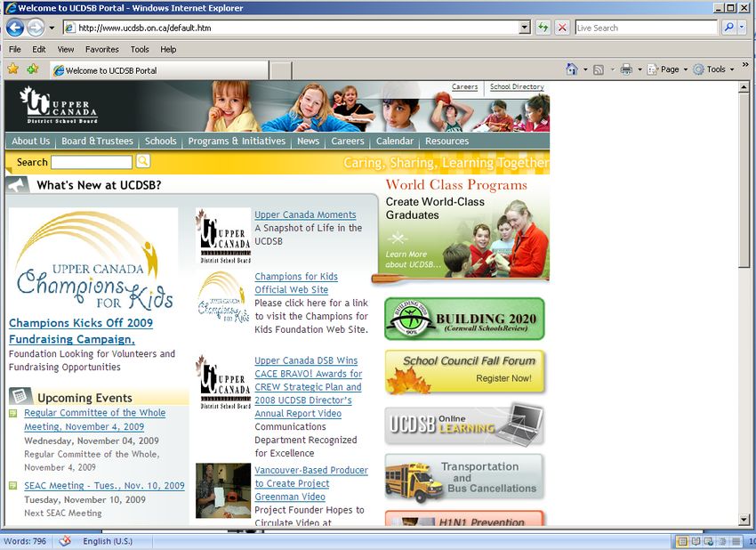Open a new blank tab
The image size is (756, 550).
(x=280, y=71)
